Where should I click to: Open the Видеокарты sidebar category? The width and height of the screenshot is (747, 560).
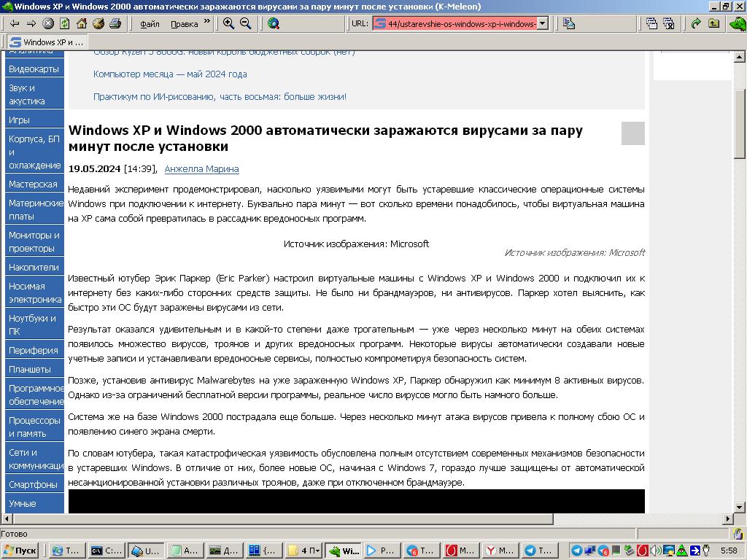click(x=34, y=69)
